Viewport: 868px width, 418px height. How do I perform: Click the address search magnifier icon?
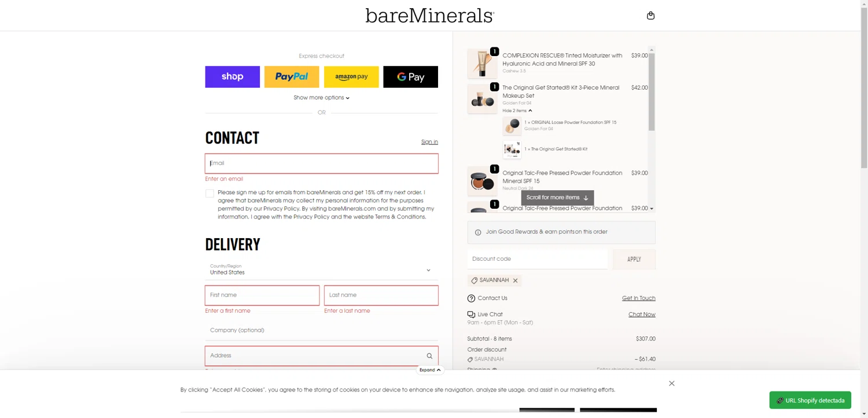pyautogui.click(x=429, y=356)
